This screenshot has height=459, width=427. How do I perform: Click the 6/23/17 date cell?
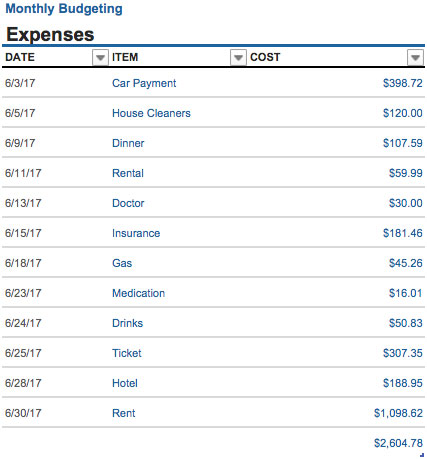23,293
